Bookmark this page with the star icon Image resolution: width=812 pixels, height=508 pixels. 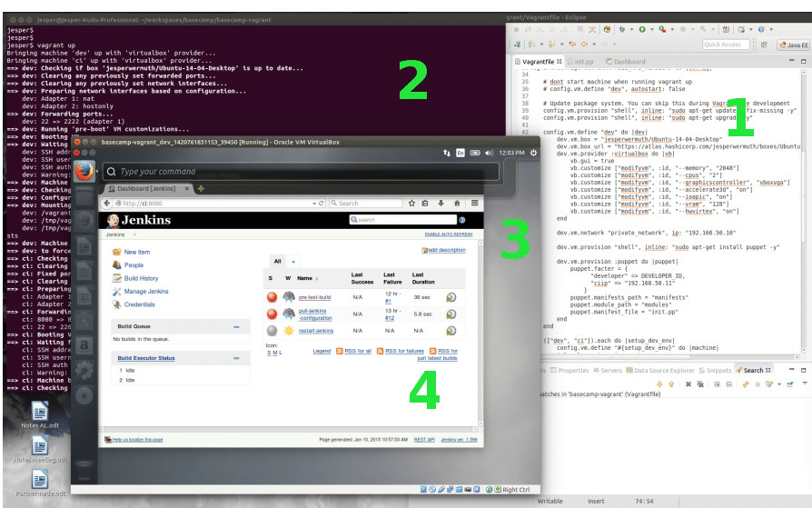[411, 204]
